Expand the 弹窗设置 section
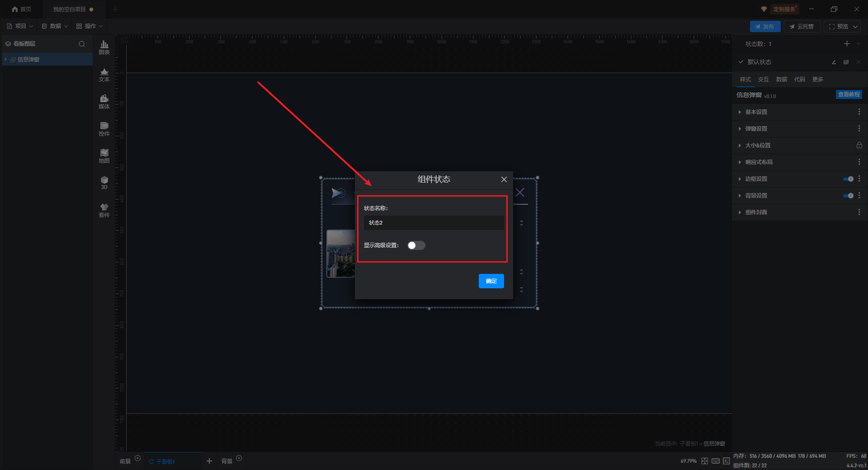The width and height of the screenshot is (868, 470). pos(740,129)
